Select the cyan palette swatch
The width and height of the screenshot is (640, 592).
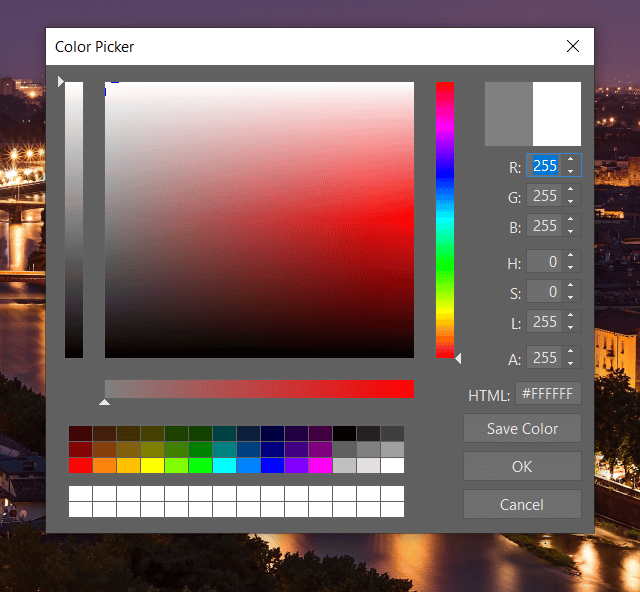click(x=224, y=465)
